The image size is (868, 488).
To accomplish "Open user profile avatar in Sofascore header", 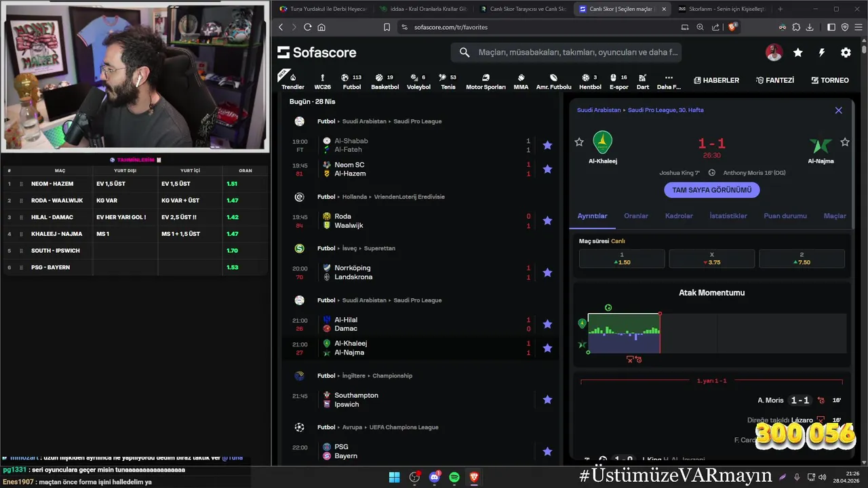I will [774, 52].
